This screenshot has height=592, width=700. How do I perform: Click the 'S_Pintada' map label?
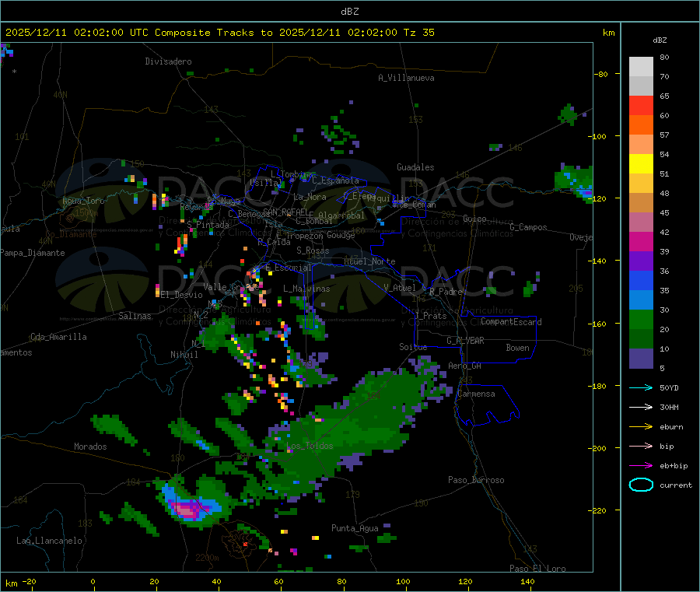(208, 225)
